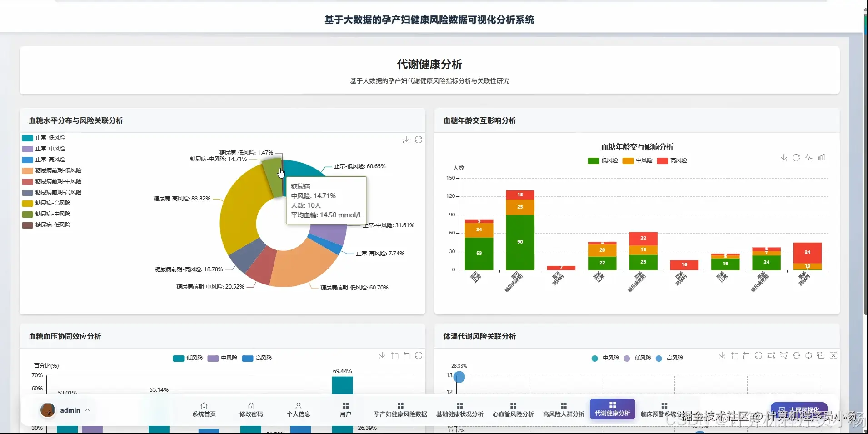
Task: Download the temperature metabolism scatter chart
Action: click(x=722, y=355)
